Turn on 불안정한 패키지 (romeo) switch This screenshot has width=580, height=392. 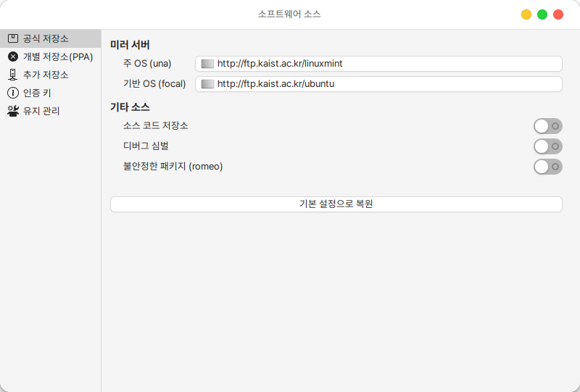coord(547,167)
